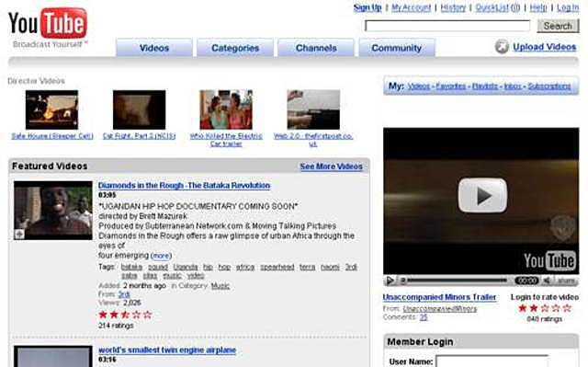Open the Safe House (Sleeper Cell) video thumbnail
The height and width of the screenshot is (367, 588).
51,109
